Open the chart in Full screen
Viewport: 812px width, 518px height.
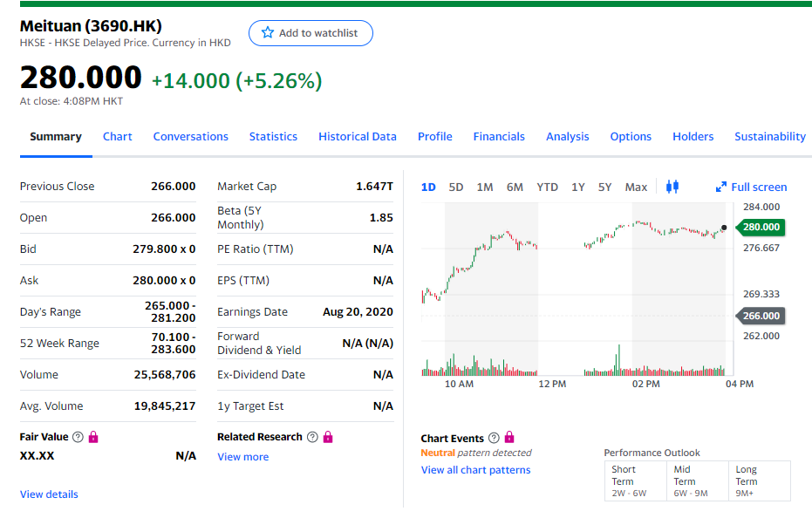tap(751, 187)
